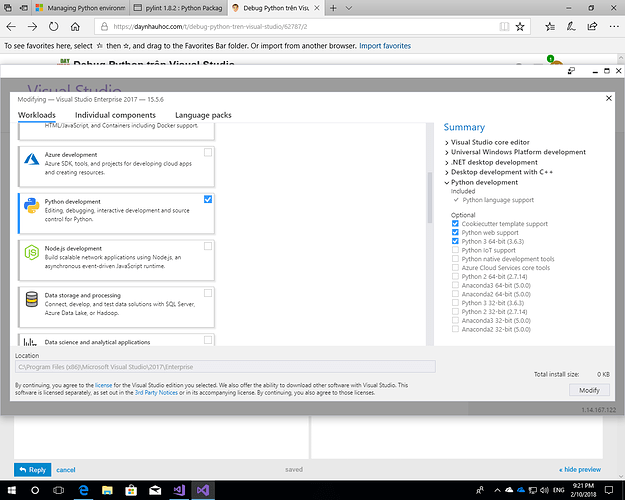
Task: Open Task View in taskbar
Action: click(59, 490)
